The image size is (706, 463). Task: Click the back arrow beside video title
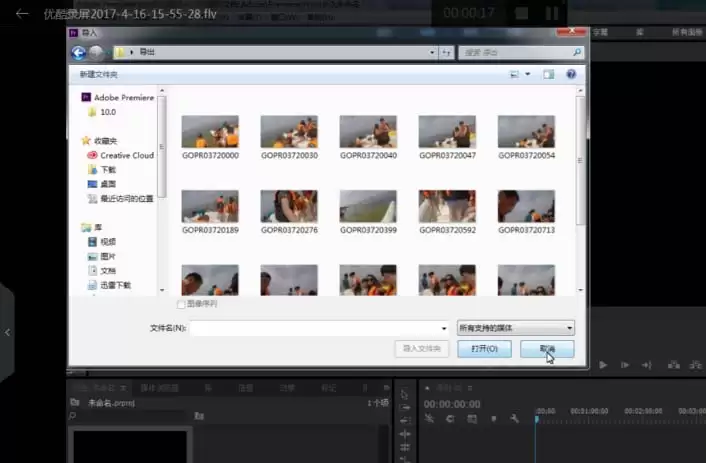pos(21,14)
